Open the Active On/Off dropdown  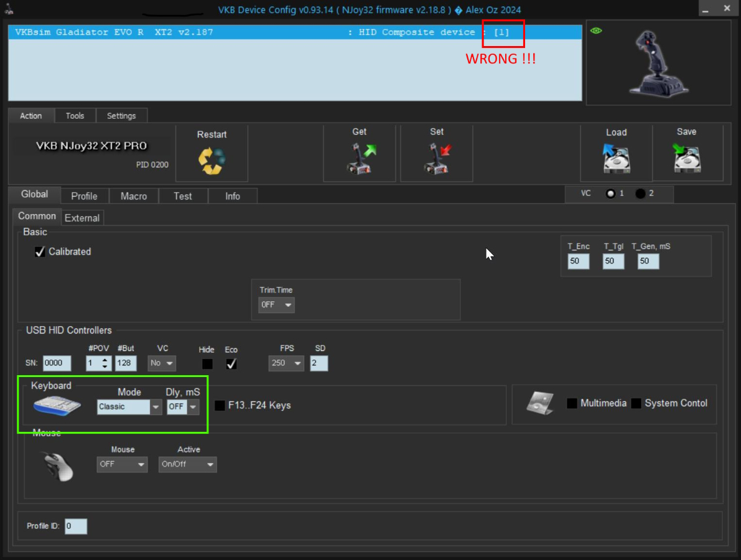(x=188, y=464)
